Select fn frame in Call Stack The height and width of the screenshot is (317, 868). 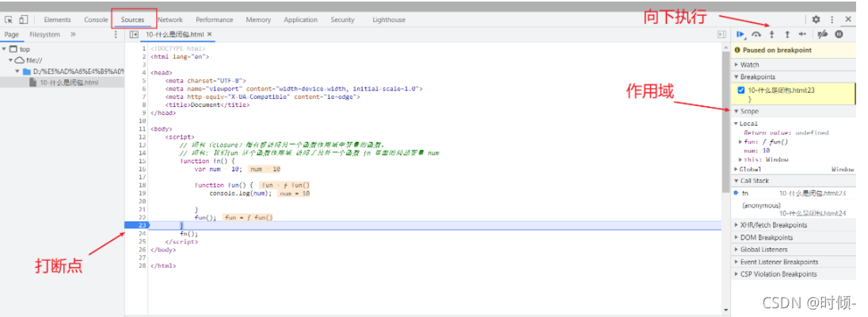tap(794, 193)
